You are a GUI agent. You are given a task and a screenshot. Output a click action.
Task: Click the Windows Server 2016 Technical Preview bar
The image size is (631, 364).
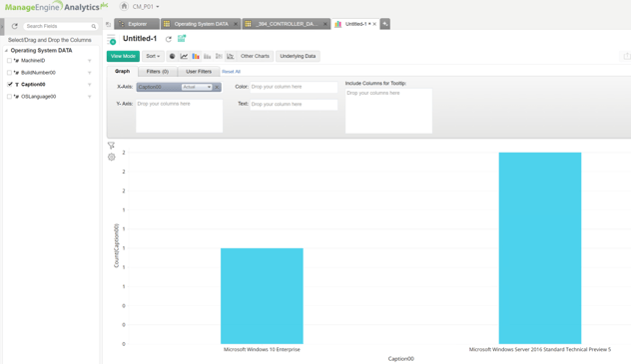tap(540, 248)
